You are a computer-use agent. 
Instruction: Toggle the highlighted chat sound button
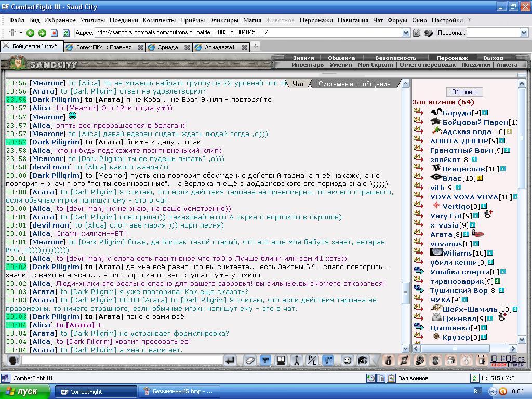tap(327, 361)
